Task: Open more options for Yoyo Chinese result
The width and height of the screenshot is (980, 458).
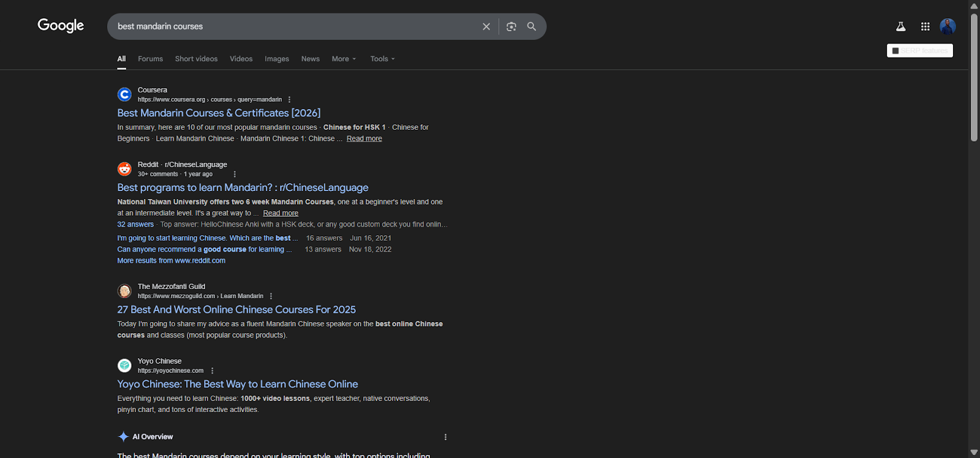Action: 212,371
